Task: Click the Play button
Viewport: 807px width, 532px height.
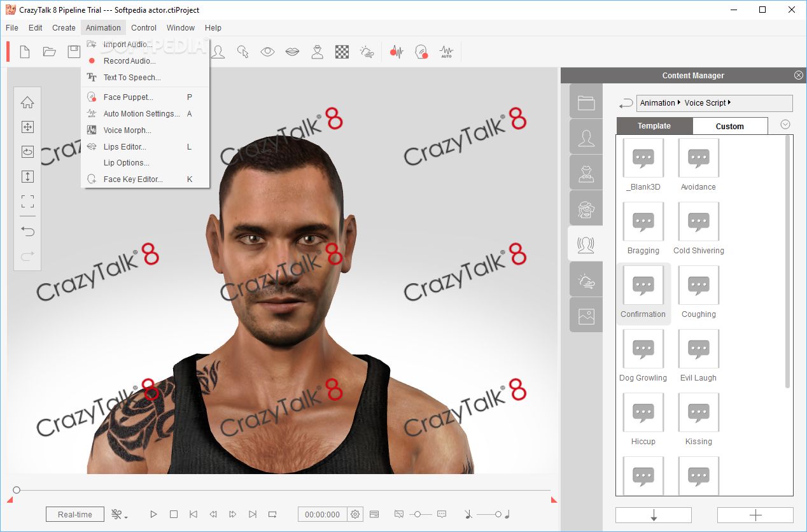Action: click(153, 514)
